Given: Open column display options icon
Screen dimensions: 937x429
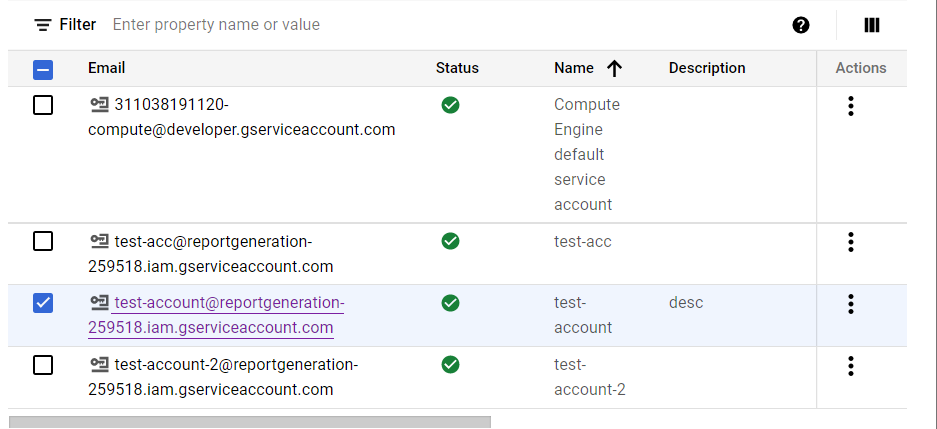Looking at the screenshot, I should click(871, 25).
